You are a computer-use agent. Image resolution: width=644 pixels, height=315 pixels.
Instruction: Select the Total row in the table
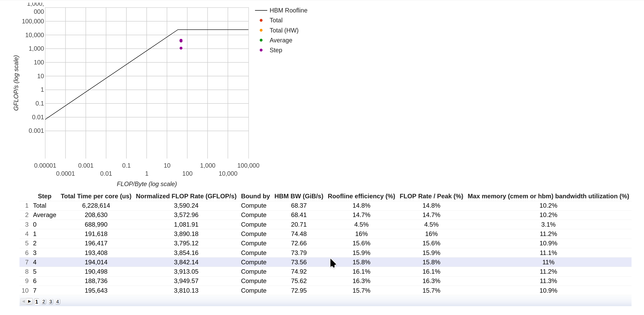[182, 205]
